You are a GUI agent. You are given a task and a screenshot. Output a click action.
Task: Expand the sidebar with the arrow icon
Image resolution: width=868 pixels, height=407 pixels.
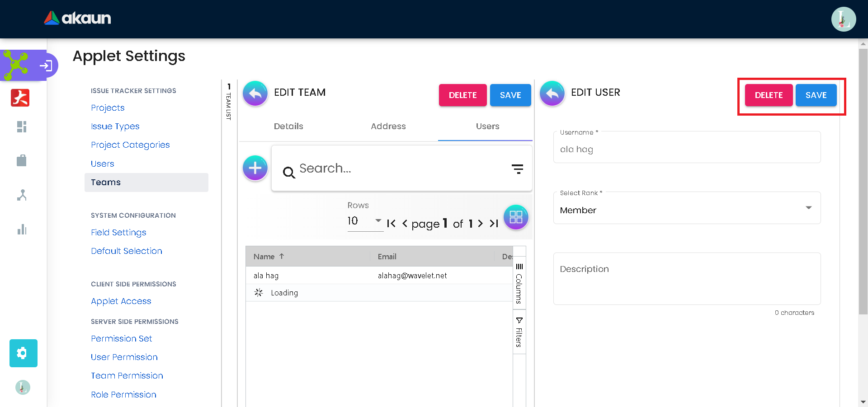(x=46, y=66)
